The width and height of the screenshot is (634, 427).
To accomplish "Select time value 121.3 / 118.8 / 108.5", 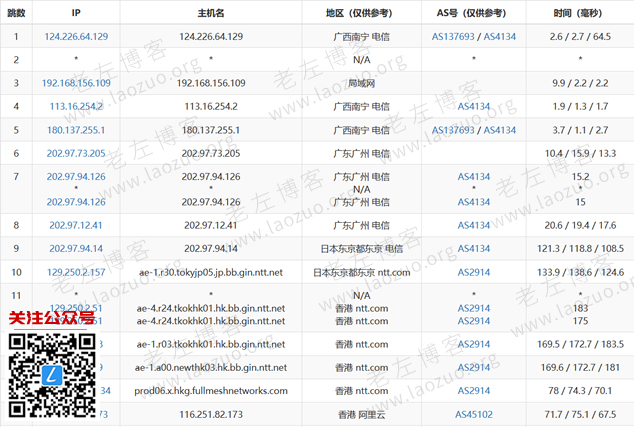I will 580,248.
